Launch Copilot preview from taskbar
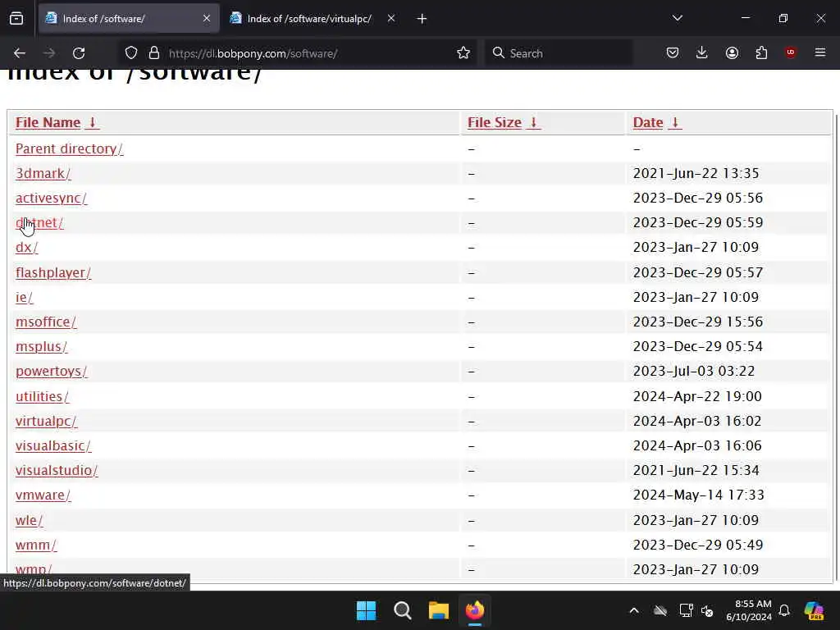Screen dimensions: 840x630 (814, 610)
